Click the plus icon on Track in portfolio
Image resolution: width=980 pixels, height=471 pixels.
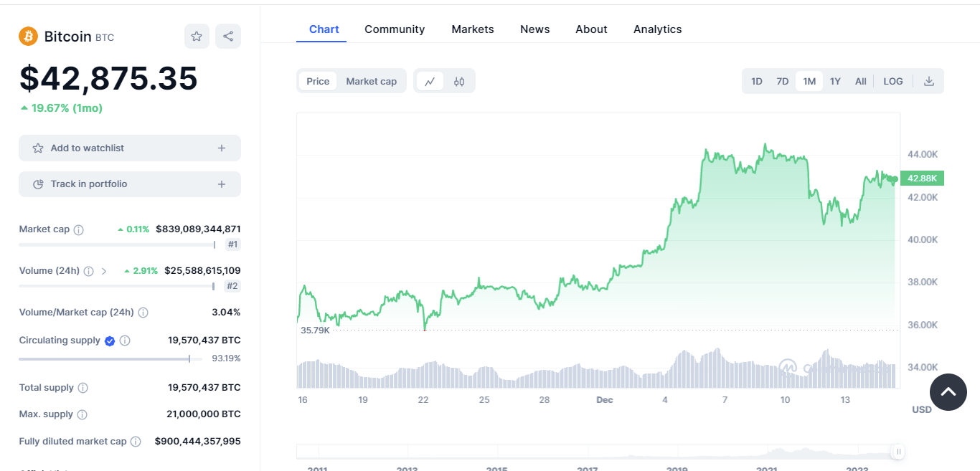[222, 184]
